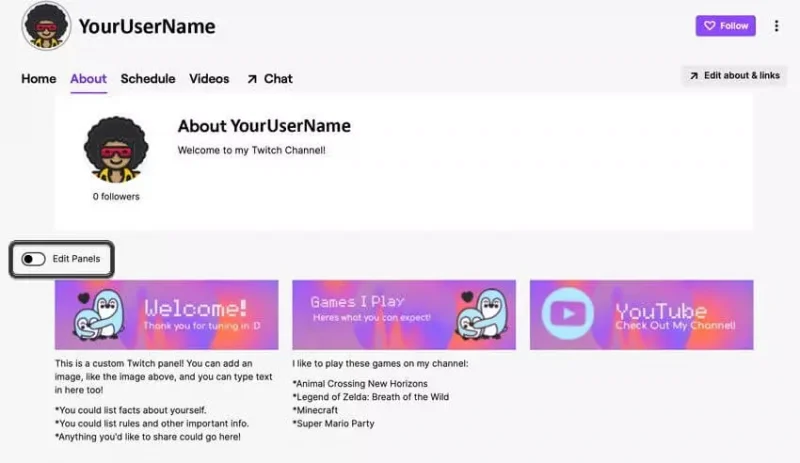Viewport: 800px width, 463px height.
Task: Open the Schedule tab
Action: 147,79
